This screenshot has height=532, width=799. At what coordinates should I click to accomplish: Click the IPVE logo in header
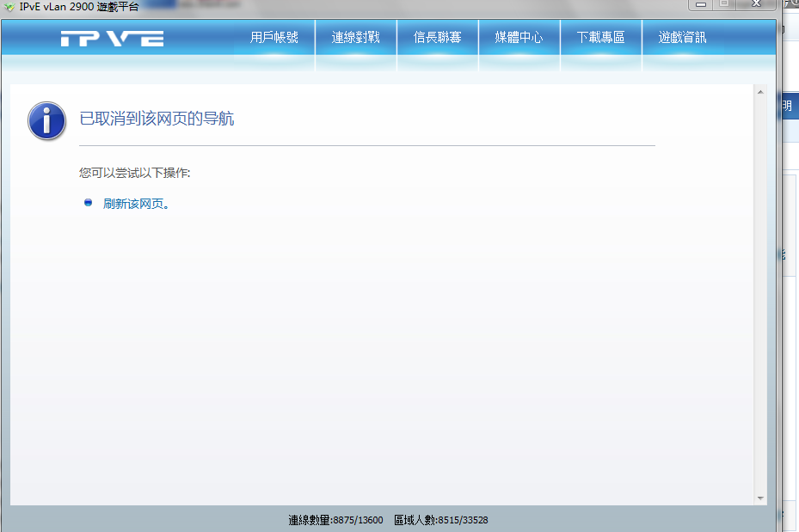point(112,39)
